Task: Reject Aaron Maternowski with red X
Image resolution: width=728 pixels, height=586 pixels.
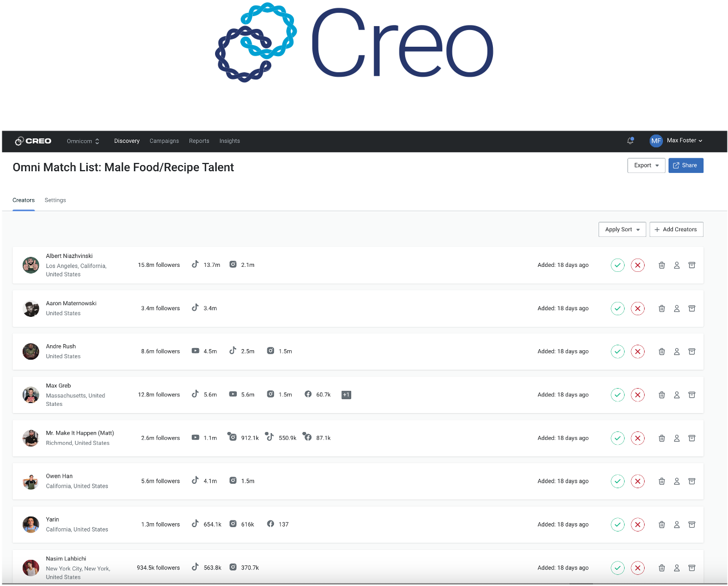Action: point(637,309)
